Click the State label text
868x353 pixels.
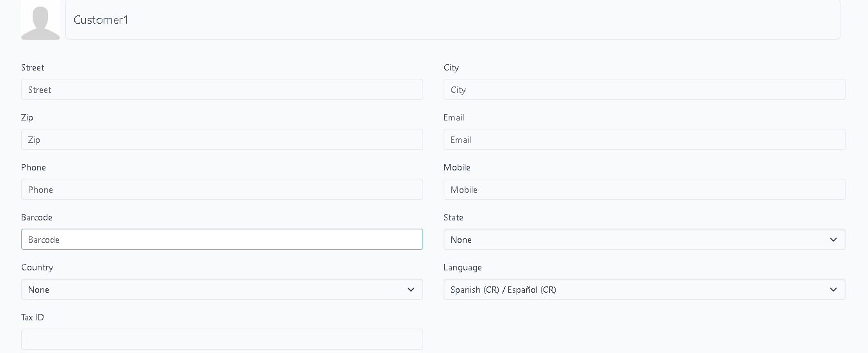point(453,218)
